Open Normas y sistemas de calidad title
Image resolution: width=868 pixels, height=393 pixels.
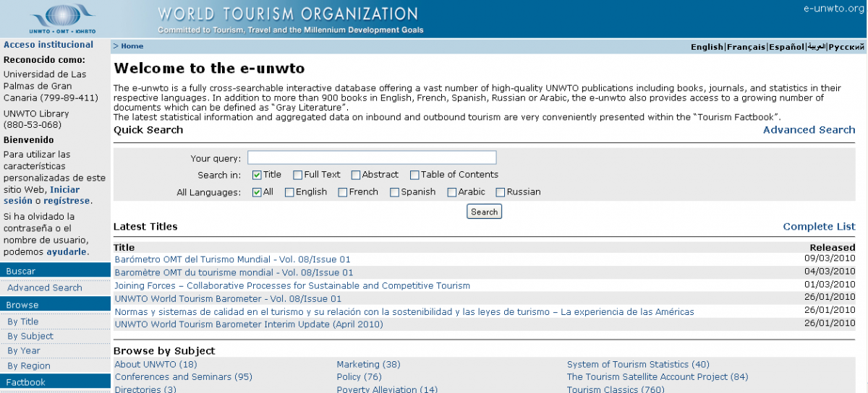pos(404,311)
